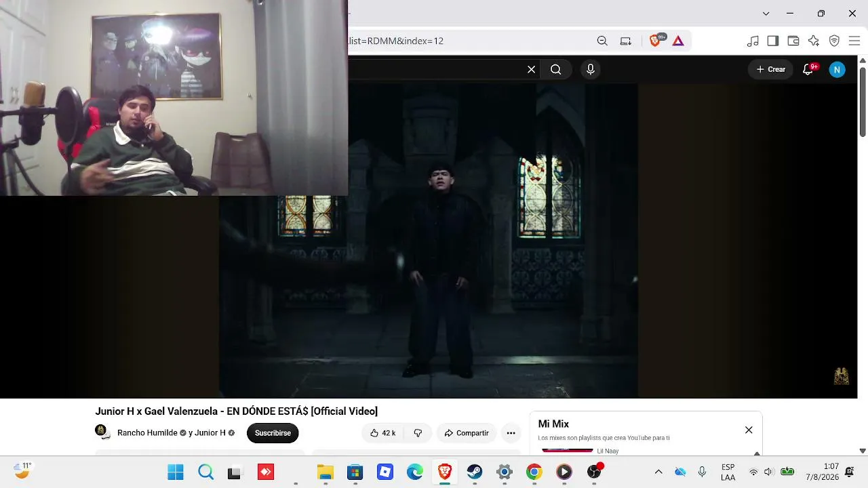Open the Windows Start menu
Screen dimensions: 868x488
pyautogui.click(x=176, y=472)
